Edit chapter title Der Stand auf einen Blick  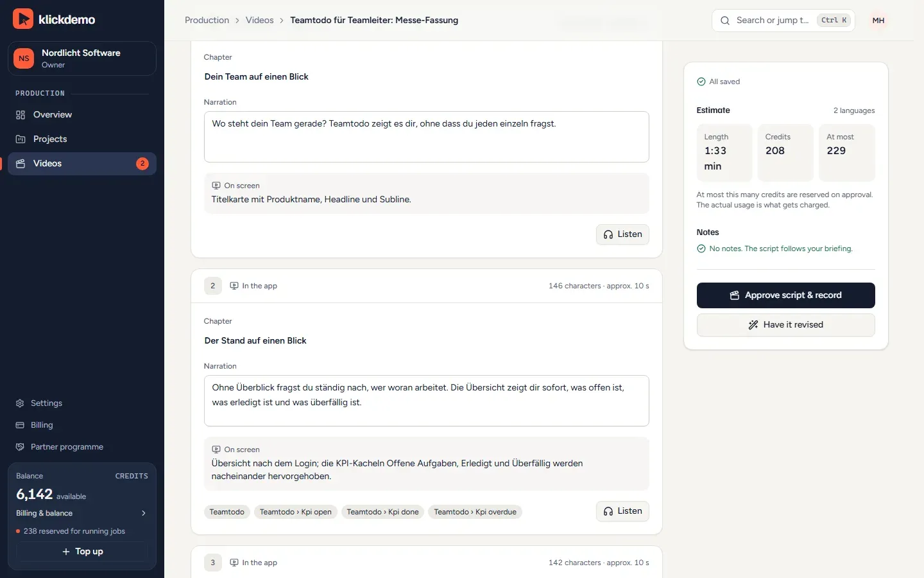[426, 340]
